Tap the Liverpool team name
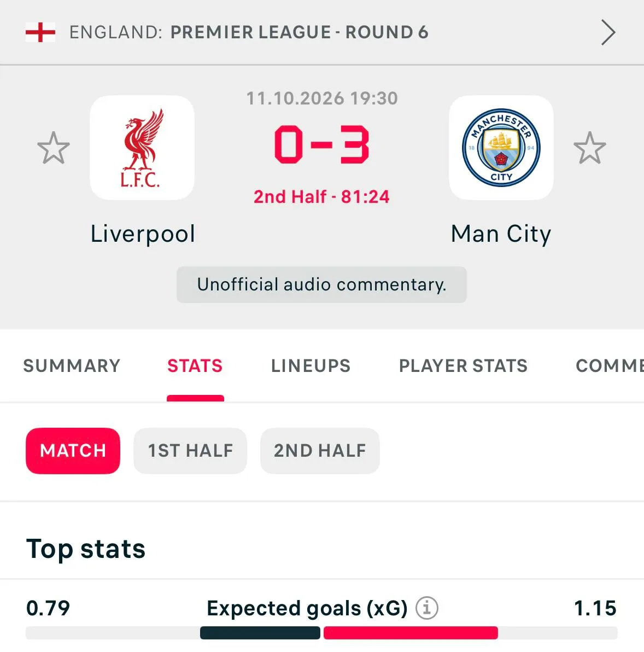Screen dimensions: 644x652 143,234
